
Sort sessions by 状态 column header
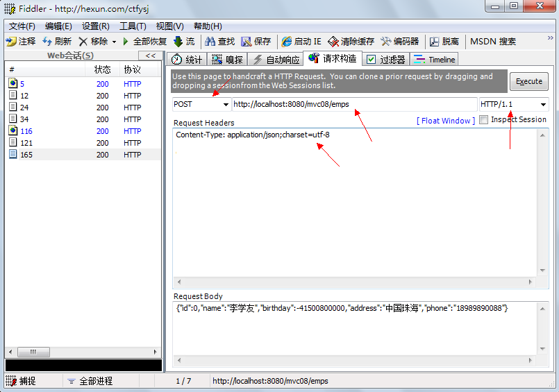pos(102,69)
